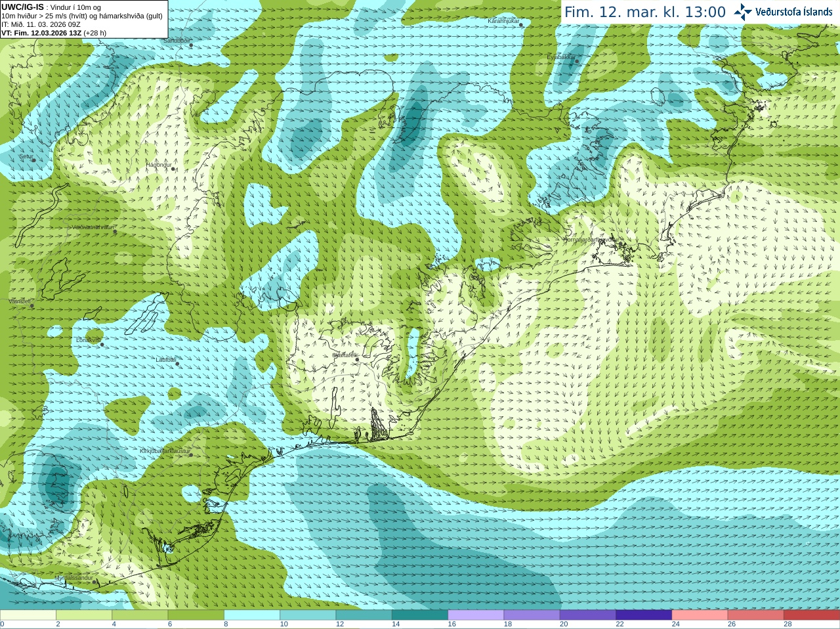Screen dimensions: 840x629
Task: Click the Veðurstofa Íslands logo icon
Action: click(743, 12)
